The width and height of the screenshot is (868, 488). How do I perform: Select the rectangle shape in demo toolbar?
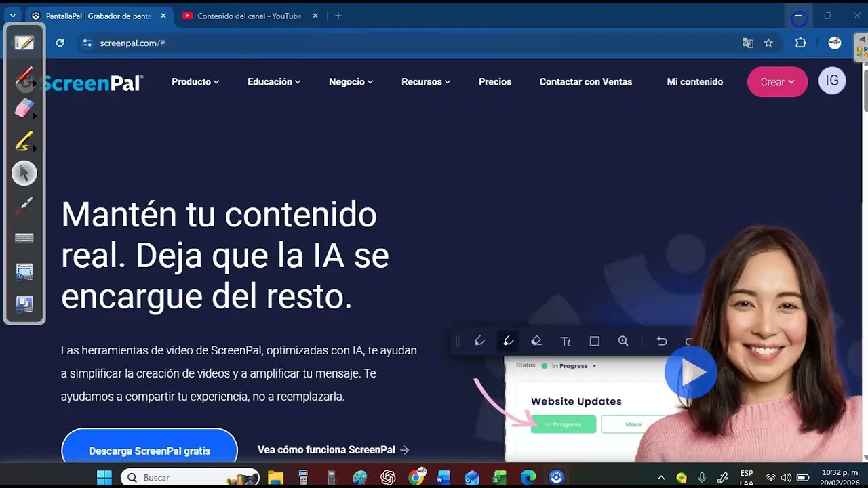[595, 341]
